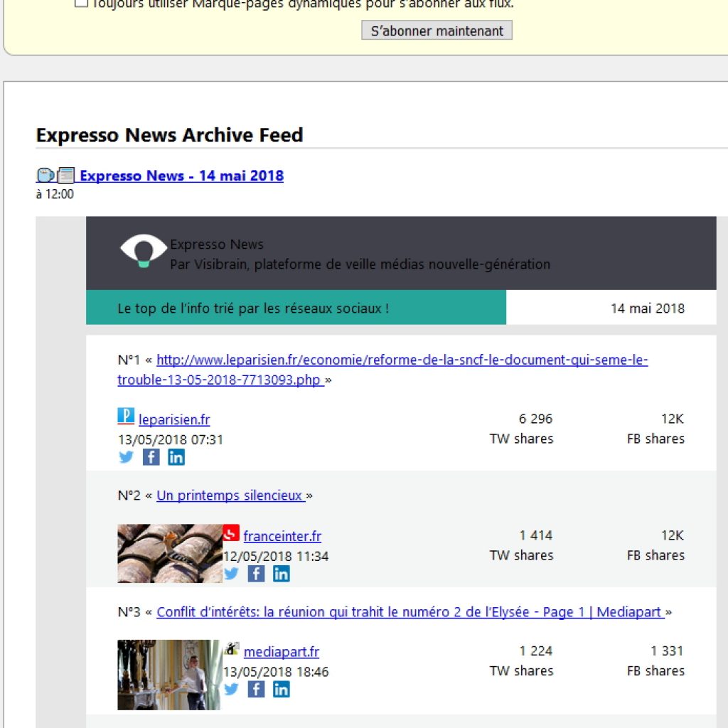This screenshot has width=728, height=728.
Task: Share the mediapart.fr article on LinkedIn
Action: coord(282,690)
